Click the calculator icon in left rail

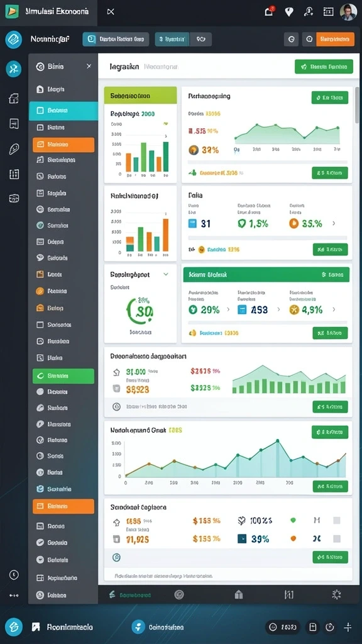14,174
